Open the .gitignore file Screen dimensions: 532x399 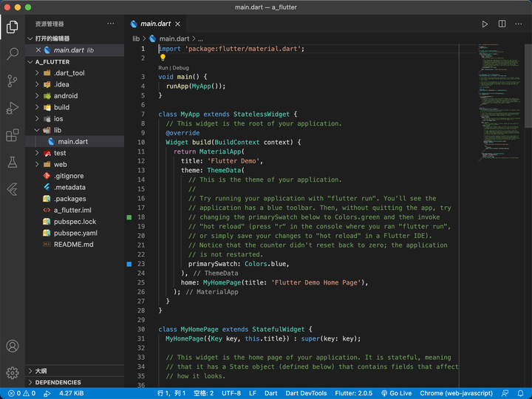[x=75, y=176]
